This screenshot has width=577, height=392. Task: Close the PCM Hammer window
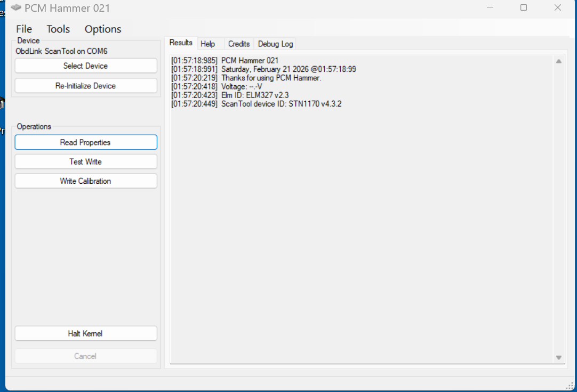558,8
